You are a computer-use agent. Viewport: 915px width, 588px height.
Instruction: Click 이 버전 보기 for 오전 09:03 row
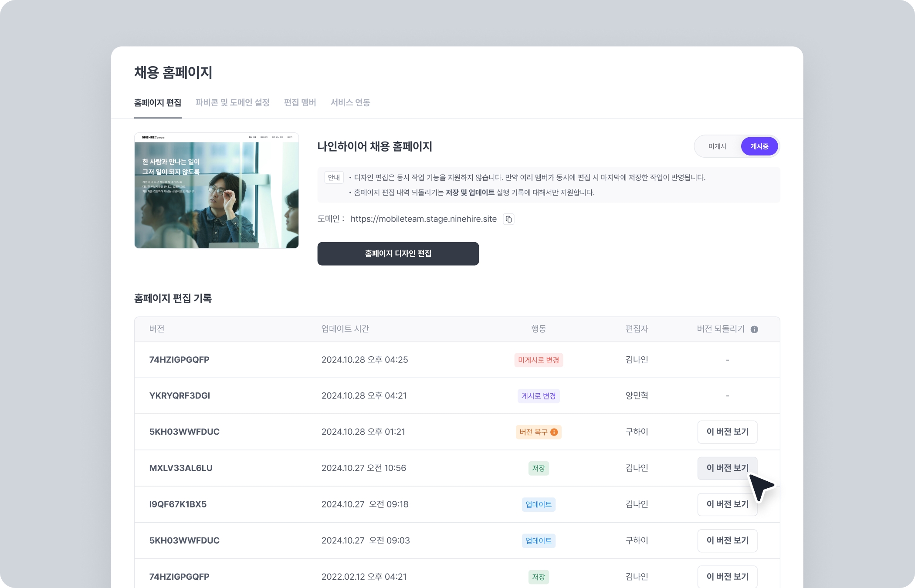(727, 540)
